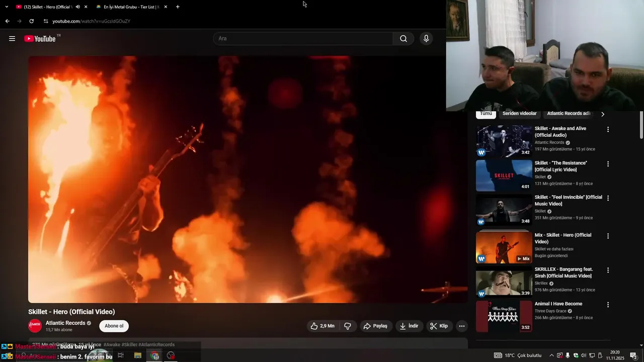Click the youtube.com address bar URL
The width and height of the screenshot is (644, 362).
92,21
